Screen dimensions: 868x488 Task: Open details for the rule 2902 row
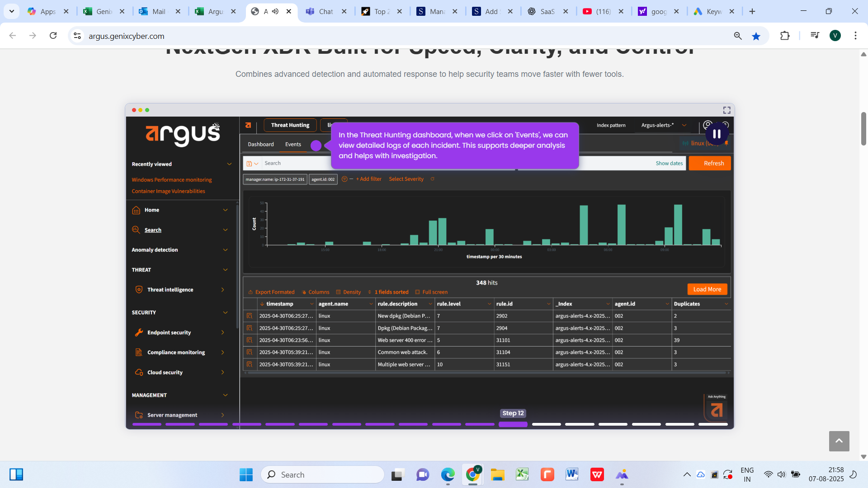[250, 316]
